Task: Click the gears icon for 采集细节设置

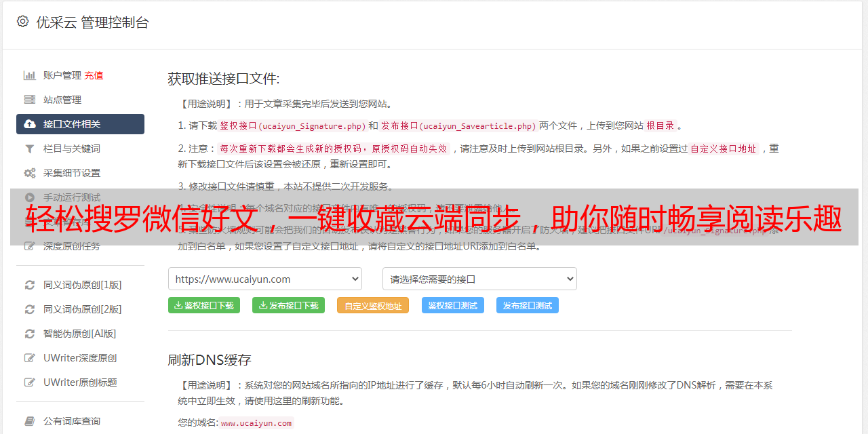Action: pos(30,173)
